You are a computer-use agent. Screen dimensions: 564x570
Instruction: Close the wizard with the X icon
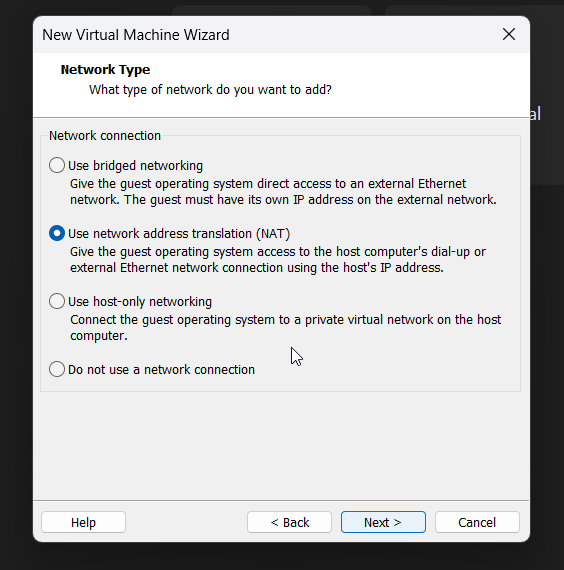click(509, 35)
